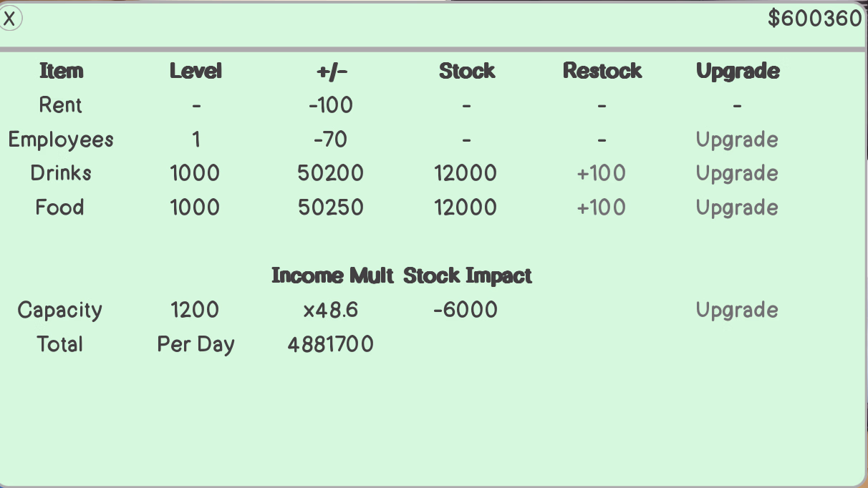Click the Restock column header
The width and height of the screenshot is (868, 488).
pyautogui.click(x=602, y=71)
